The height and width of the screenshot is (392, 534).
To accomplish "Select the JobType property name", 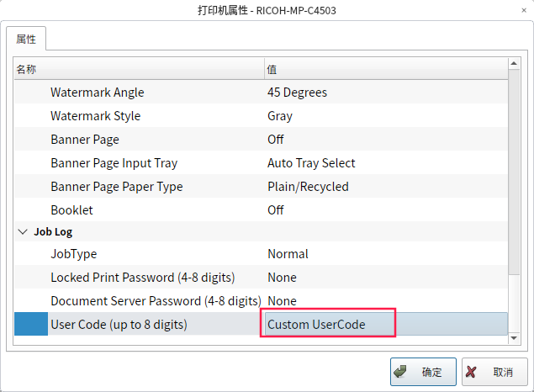I will pos(72,254).
